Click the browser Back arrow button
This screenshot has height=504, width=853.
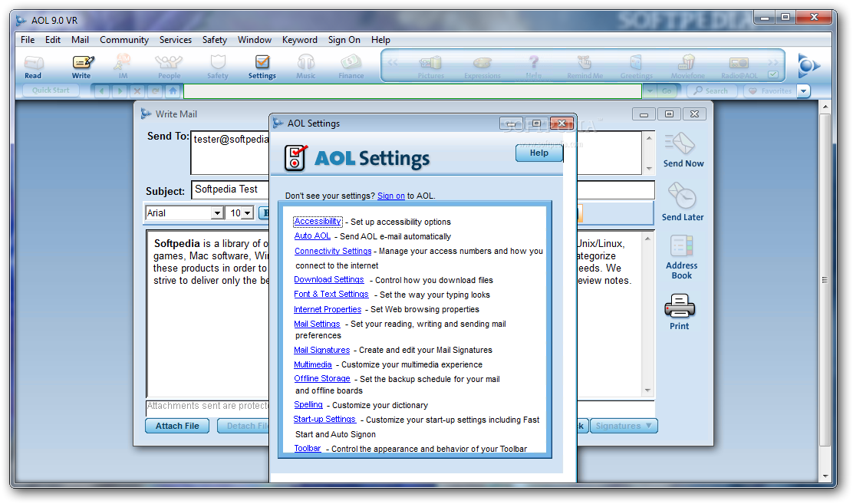point(101,91)
